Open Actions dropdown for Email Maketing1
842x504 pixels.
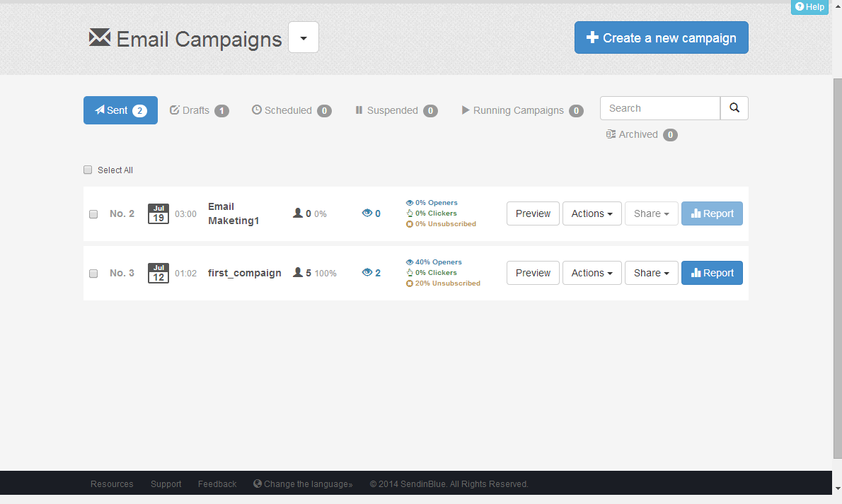(592, 213)
